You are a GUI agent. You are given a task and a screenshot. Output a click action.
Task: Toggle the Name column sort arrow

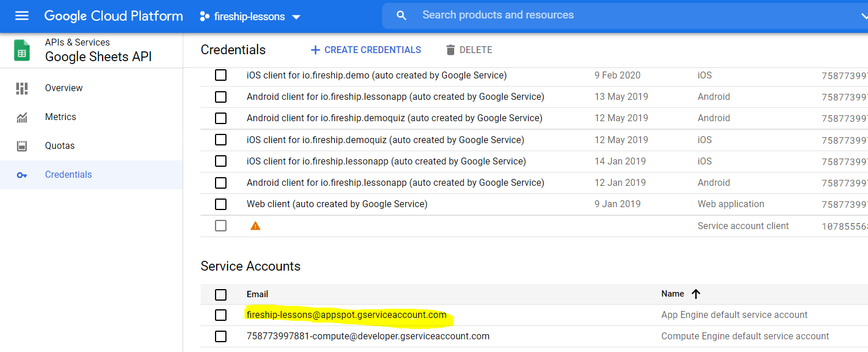pyautogui.click(x=696, y=294)
